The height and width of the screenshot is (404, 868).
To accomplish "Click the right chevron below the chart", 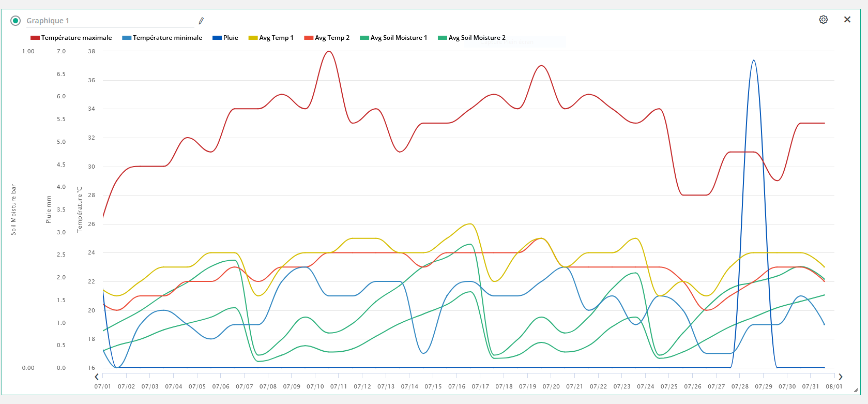I will 841,377.
